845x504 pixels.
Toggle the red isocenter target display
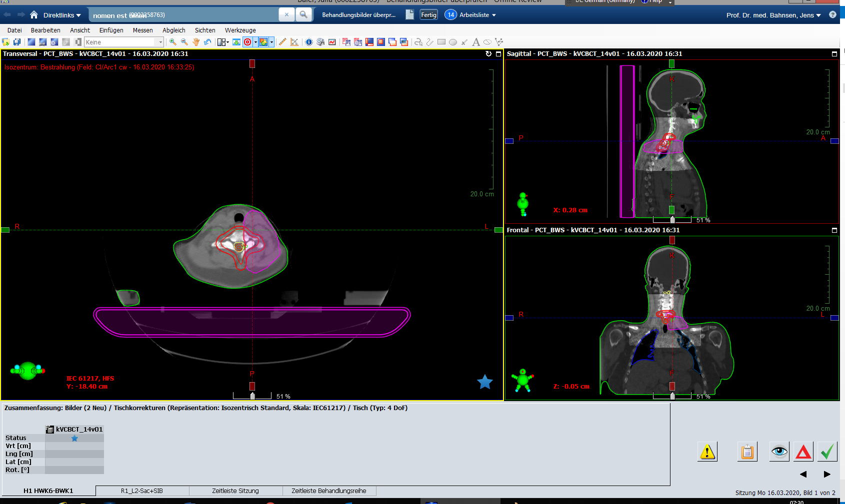[x=247, y=42]
